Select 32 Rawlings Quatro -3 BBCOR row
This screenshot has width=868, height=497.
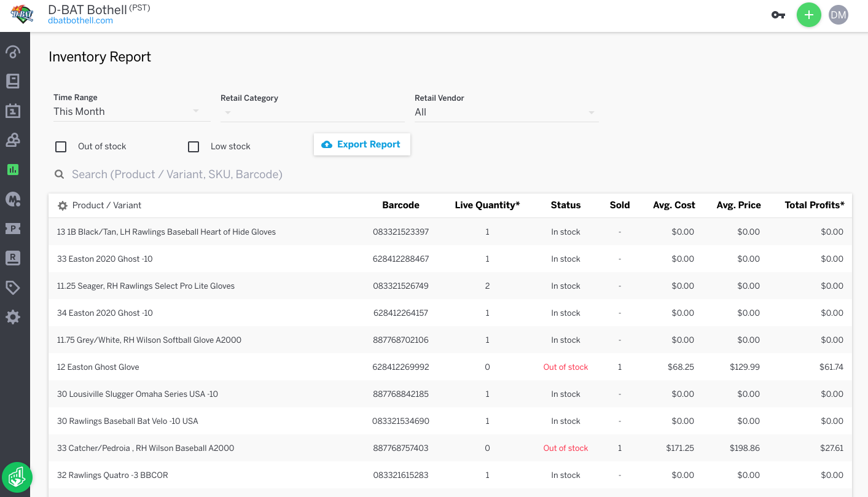pyautogui.click(x=450, y=475)
